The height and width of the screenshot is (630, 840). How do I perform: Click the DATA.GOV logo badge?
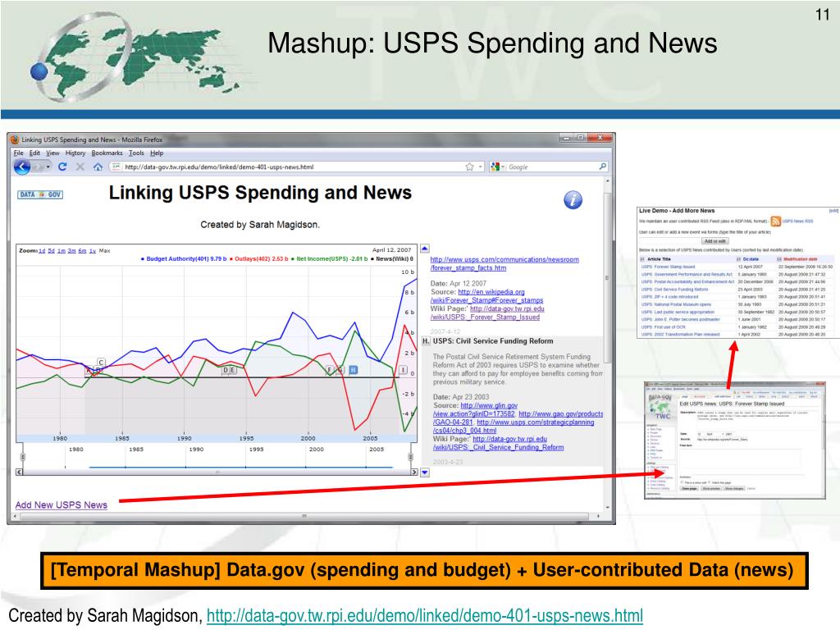40,194
